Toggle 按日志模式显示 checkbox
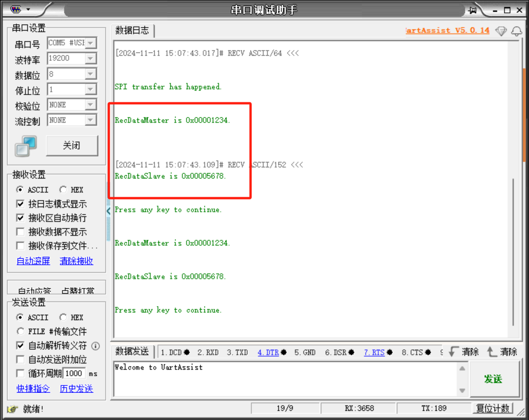 (20, 204)
